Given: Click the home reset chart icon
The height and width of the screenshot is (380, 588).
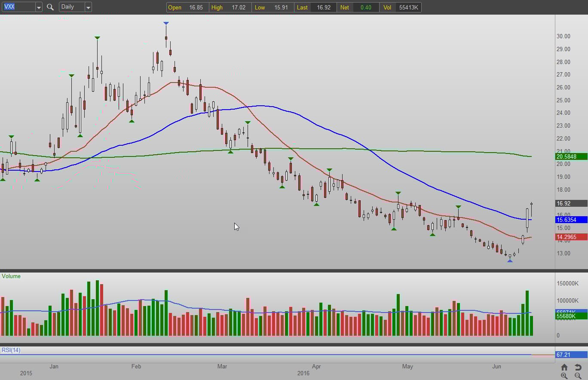Looking at the screenshot, I should [564, 367].
